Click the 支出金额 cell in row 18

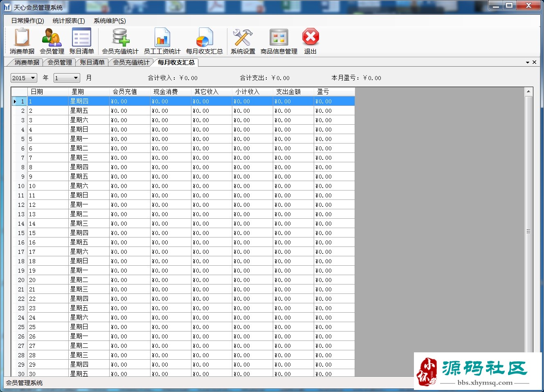293,261
